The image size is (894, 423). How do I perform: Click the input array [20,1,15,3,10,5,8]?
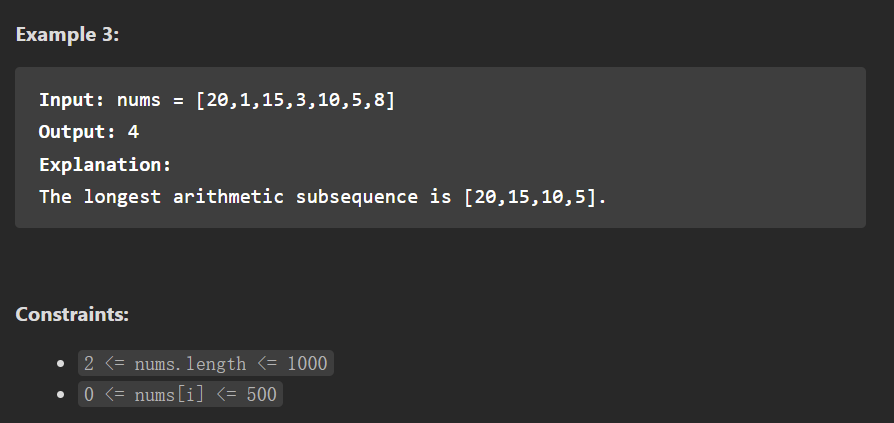295,100
